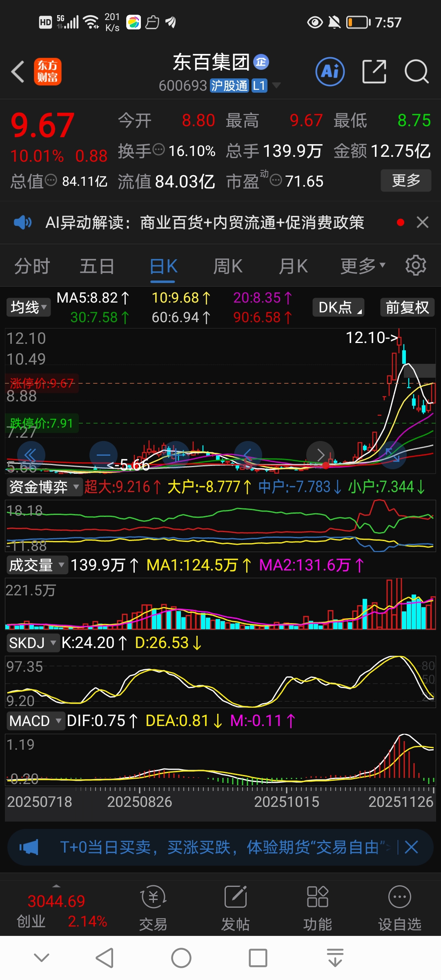Open the 前复权 adjustment selector
The image size is (441, 980).
click(x=407, y=307)
